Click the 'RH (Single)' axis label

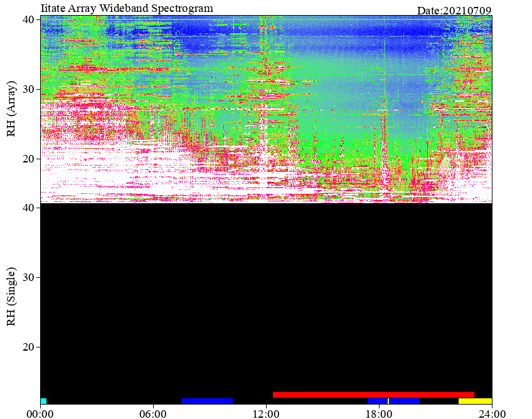[x=11, y=297]
